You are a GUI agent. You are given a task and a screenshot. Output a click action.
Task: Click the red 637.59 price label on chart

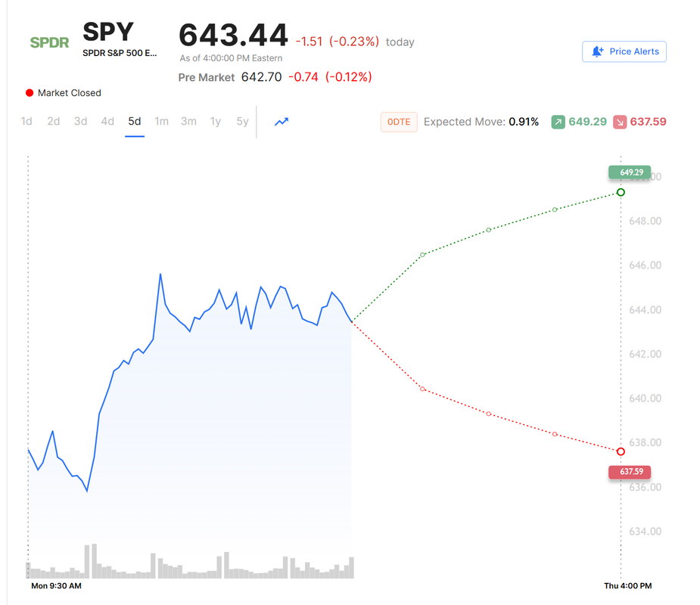(630, 472)
